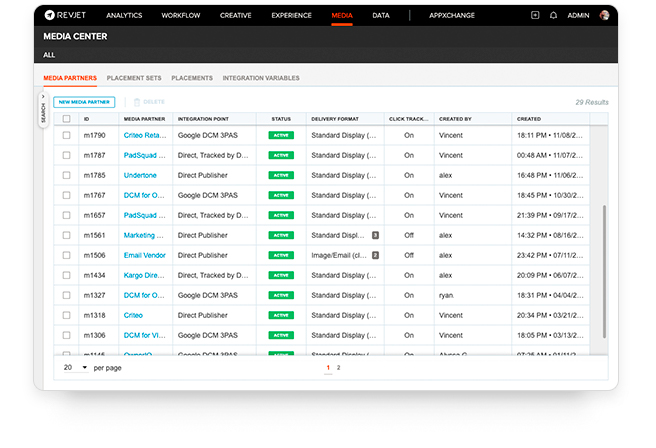Screen dimensions: 656x448
Task: Click 'ryan' in Created By column
Action: (446, 295)
